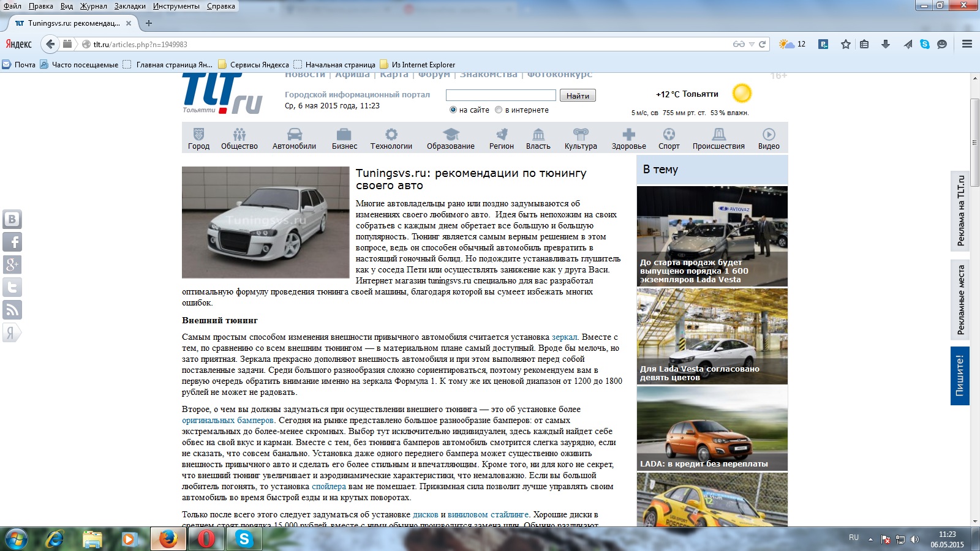Image resolution: width=980 pixels, height=551 pixels.
Task: Share the article on Google Plus
Action: pos(12,264)
